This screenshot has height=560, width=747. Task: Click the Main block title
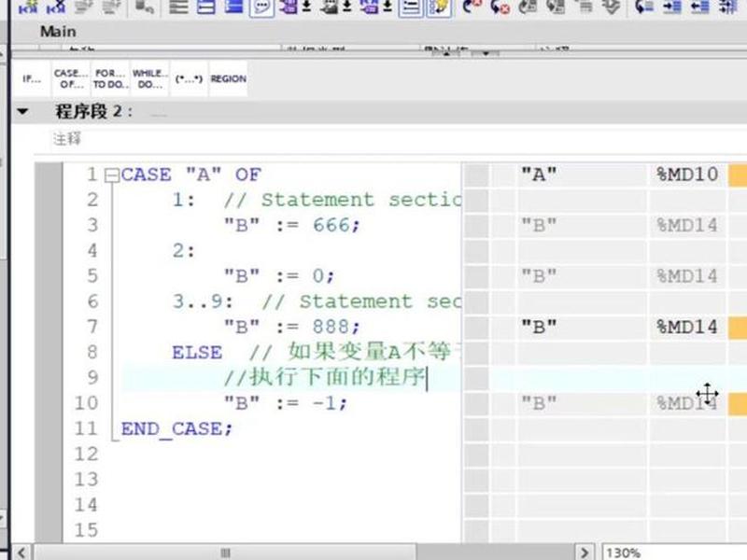pyautogui.click(x=58, y=32)
